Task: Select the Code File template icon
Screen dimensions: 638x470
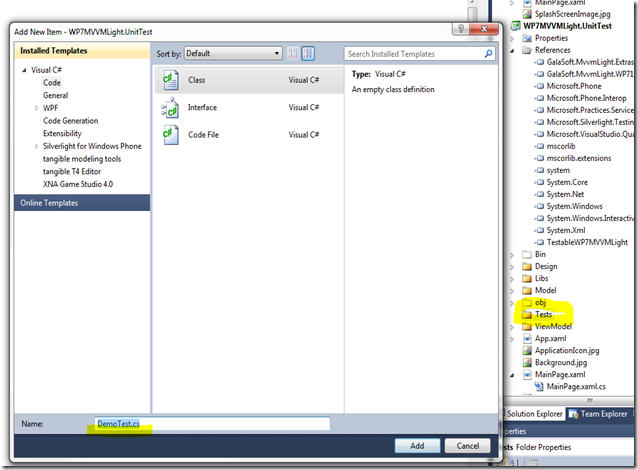Action: [x=170, y=135]
